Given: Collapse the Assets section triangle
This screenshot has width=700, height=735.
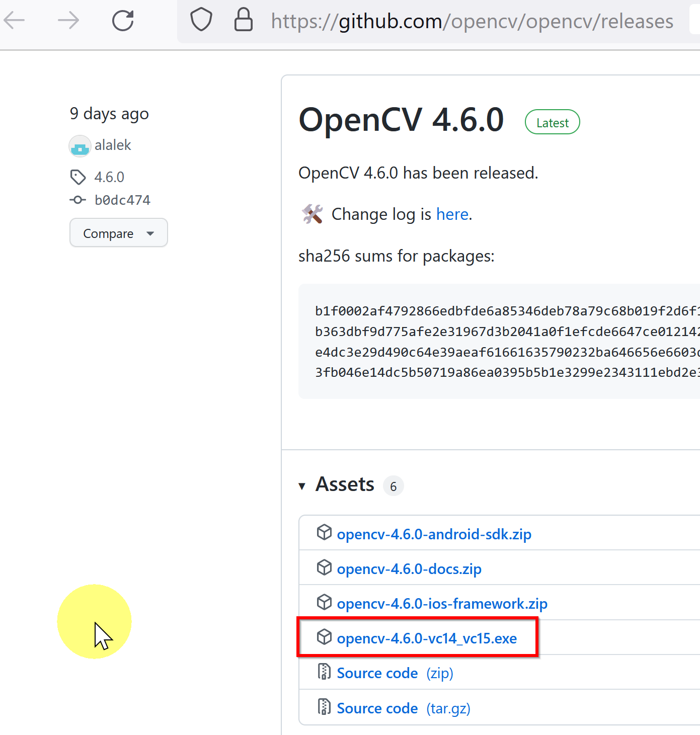Looking at the screenshot, I should click(x=302, y=486).
